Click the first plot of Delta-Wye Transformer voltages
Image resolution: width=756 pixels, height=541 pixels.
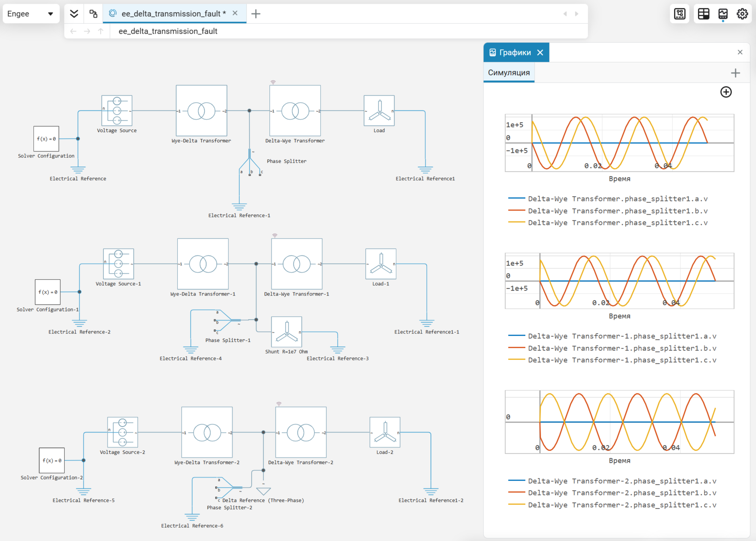point(619,143)
